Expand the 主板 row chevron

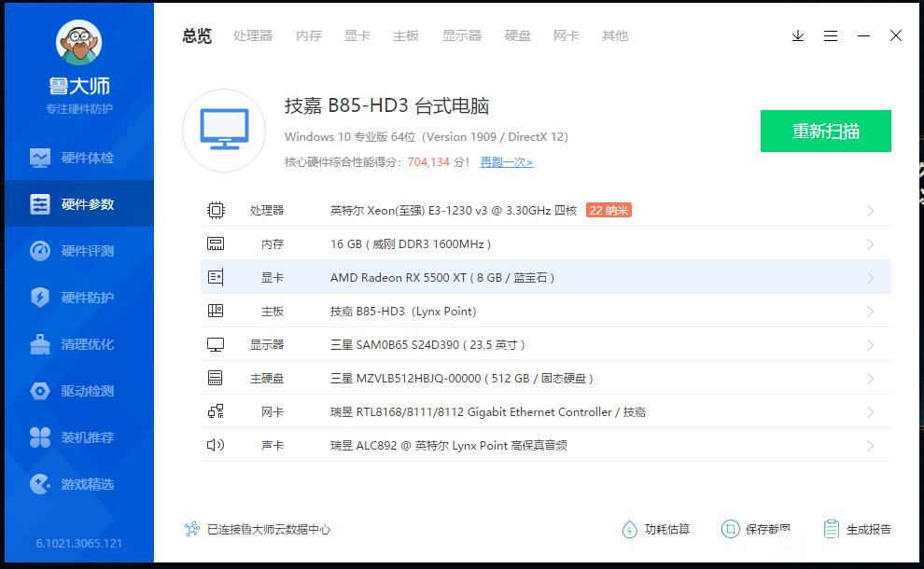871,312
